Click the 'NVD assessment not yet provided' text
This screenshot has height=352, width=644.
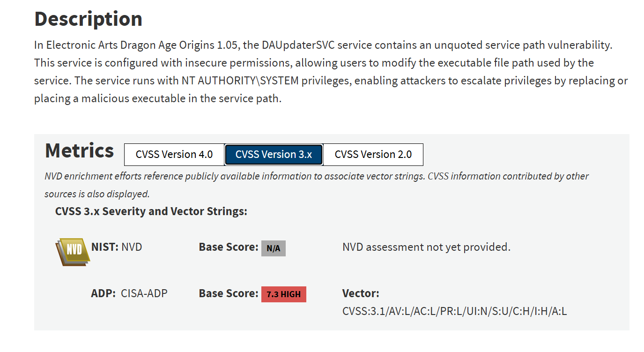(x=426, y=247)
